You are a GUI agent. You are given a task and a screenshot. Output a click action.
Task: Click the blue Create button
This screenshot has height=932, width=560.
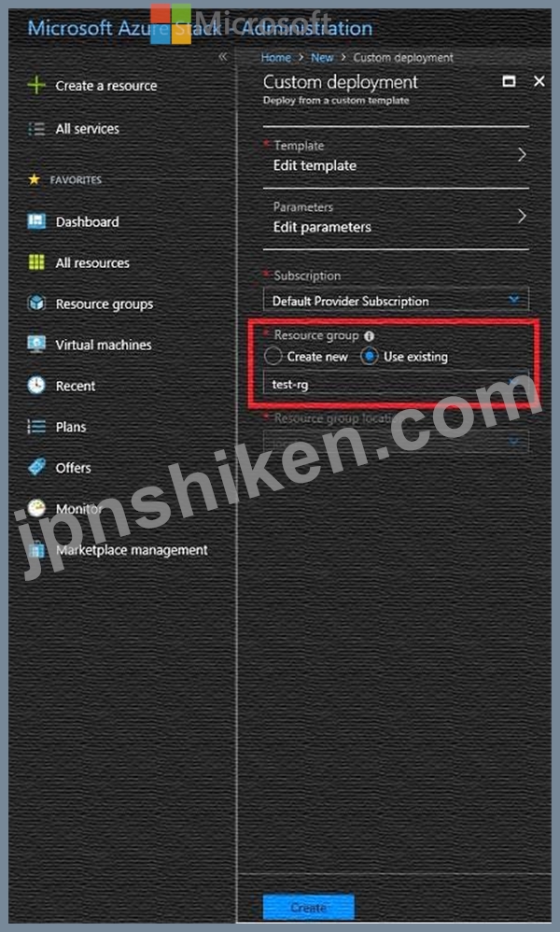(x=308, y=908)
